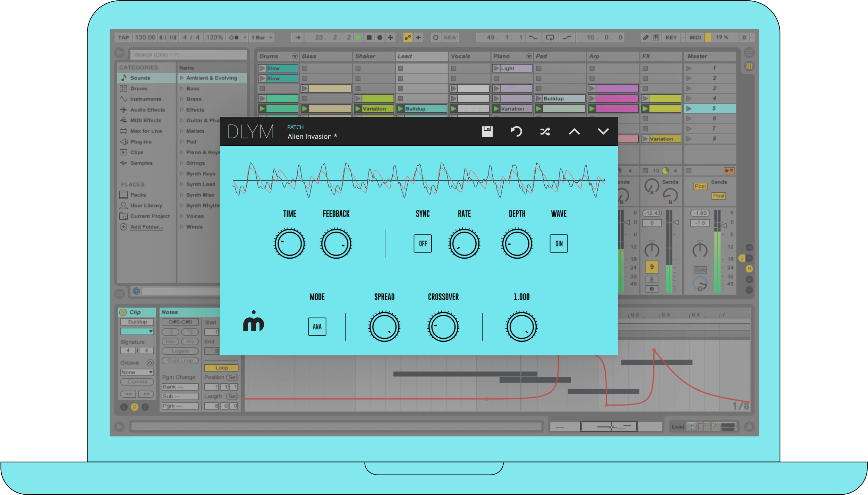Toggle the automation arm icon in toolbar
This screenshot has width=868, height=495.
point(408,37)
